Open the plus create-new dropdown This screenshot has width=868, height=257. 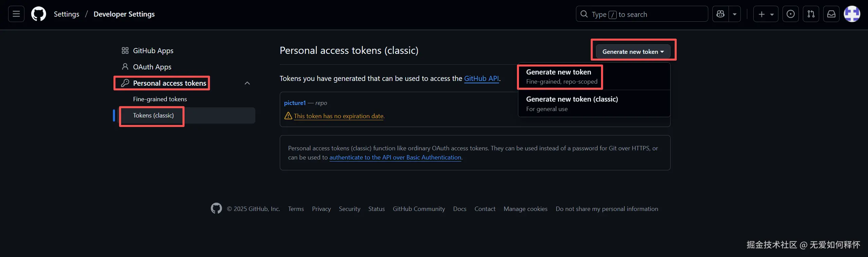tap(766, 14)
